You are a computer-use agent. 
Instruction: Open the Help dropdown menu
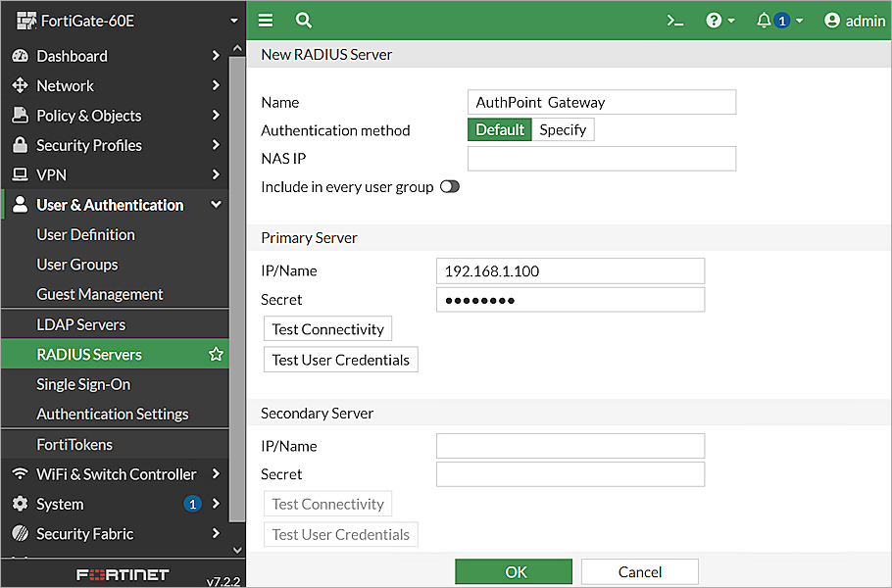pos(720,20)
